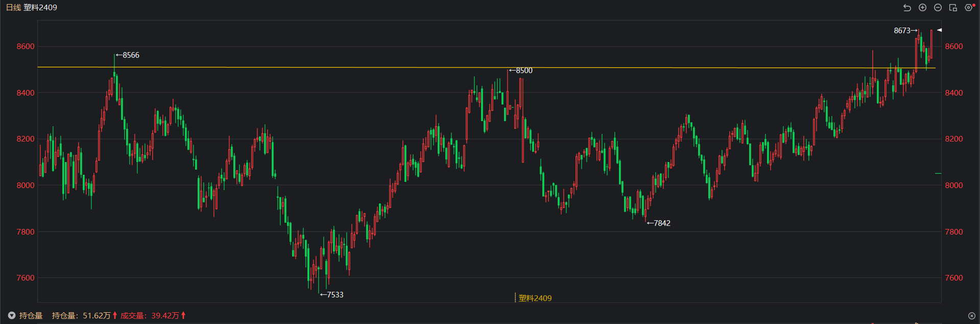Viewport: 980px width, 324px height.
Task: Click the right axis 8400 label
Action: tap(954, 93)
